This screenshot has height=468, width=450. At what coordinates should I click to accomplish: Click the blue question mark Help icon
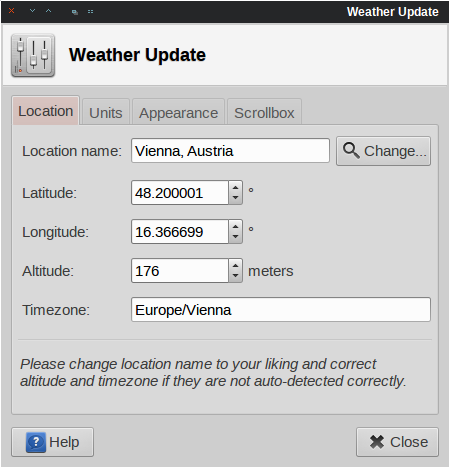pyautogui.click(x=36, y=442)
